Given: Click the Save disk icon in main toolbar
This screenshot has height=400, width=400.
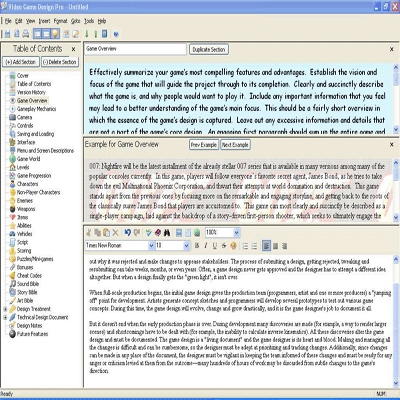Looking at the screenshot, I should 7,34.
